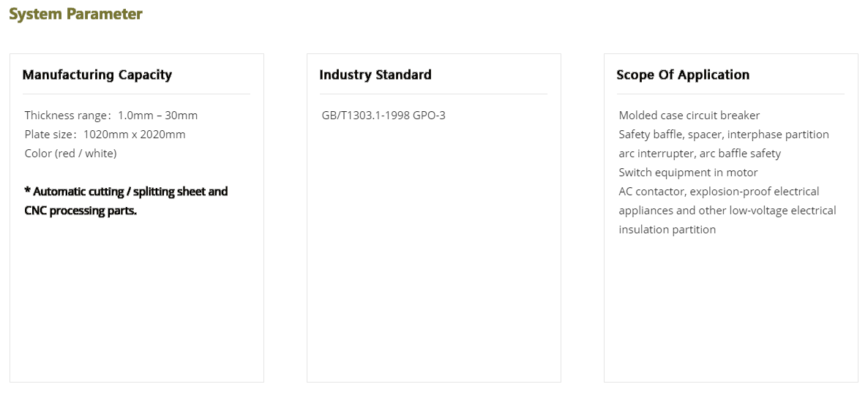Click empty area of Scope Of Application card
The image size is (868, 395).
[x=731, y=315]
